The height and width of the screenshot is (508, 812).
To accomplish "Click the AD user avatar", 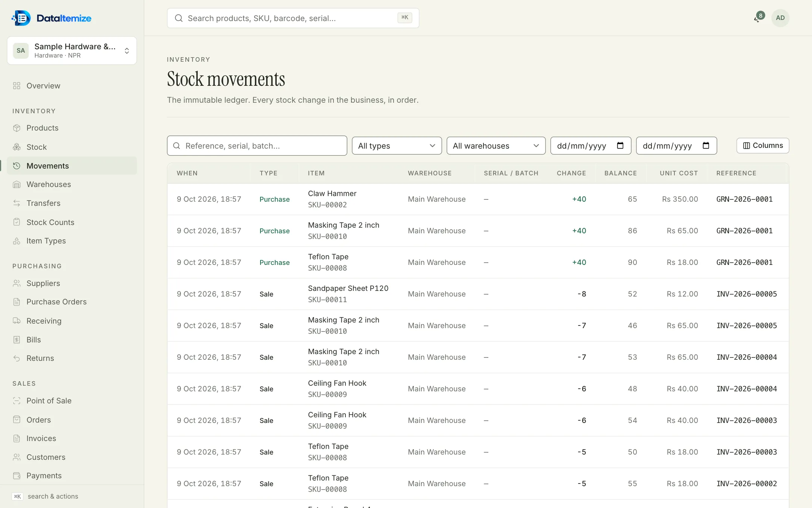I will pos(780,18).
